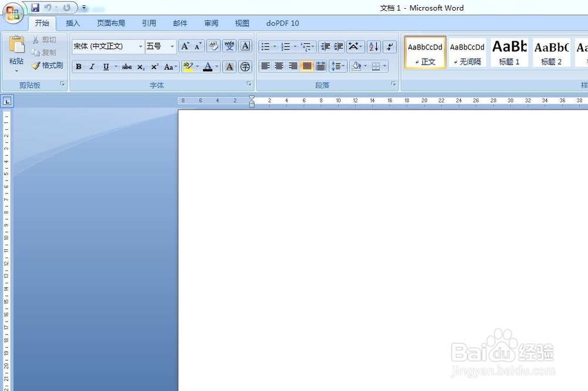Click the 粘贴 paste clipboard icon
This screenshot has width=588, height=391.
(x=16, y=45)
